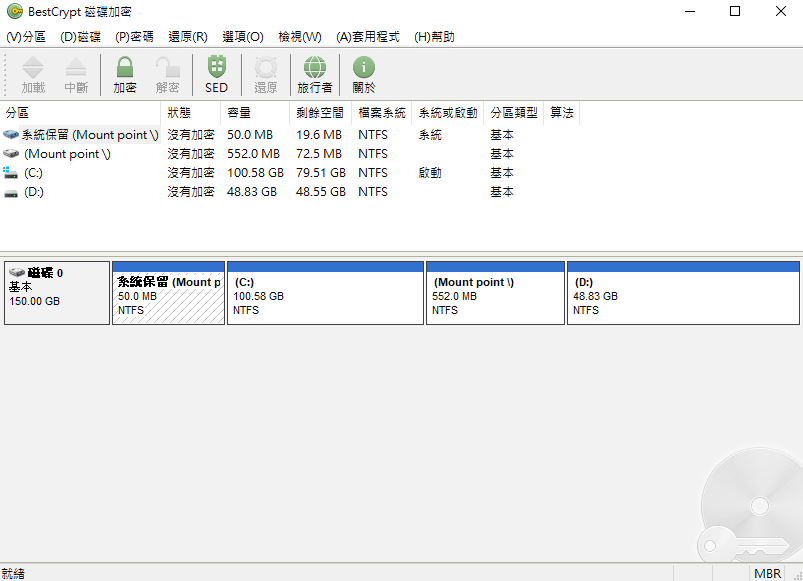Select the 磁碟 0 disk box

[x=57, y=293]
